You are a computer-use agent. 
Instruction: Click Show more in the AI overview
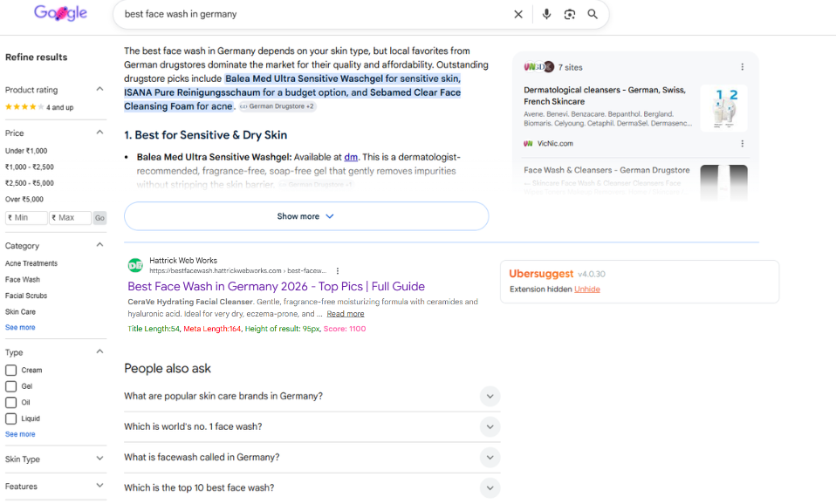coord(306,216)
